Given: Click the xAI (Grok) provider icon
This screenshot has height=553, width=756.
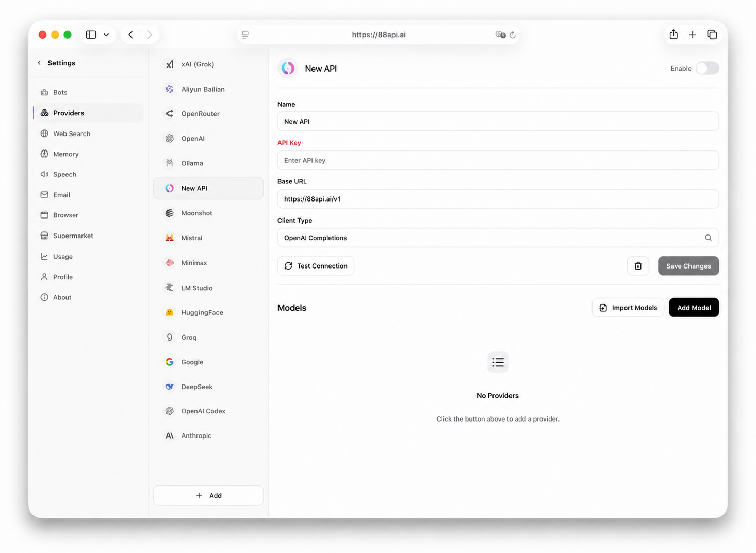Looking at the screenshot, I should pyautogui.click(x=170, y=64).
